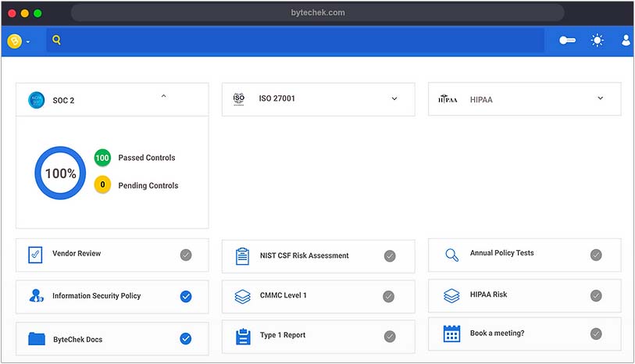This screenshot has width=635, height=364.
Task: Toggle Book a meeting check status
Action: click(x=596, y=334)
